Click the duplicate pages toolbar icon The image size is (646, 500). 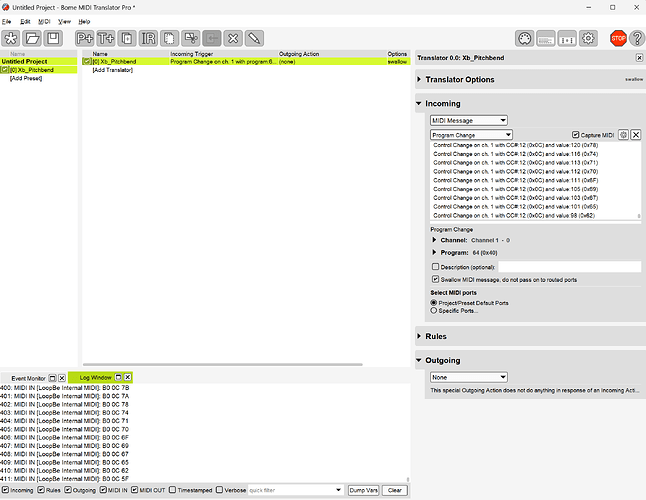(127, 38)
